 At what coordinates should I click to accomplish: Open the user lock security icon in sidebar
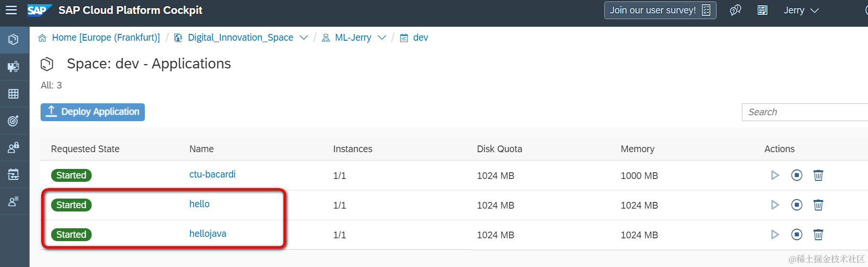13,147
